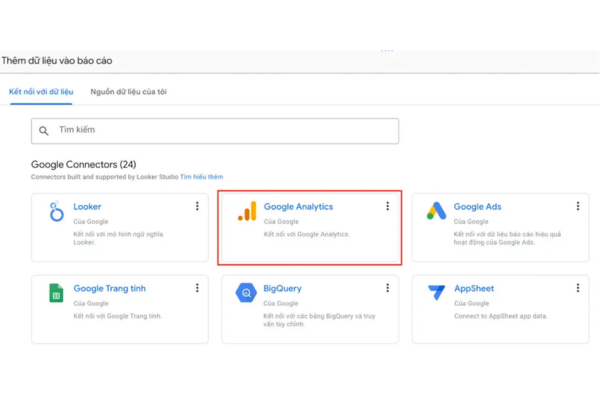Click the magnifier icon in search box

pos(44,131)
